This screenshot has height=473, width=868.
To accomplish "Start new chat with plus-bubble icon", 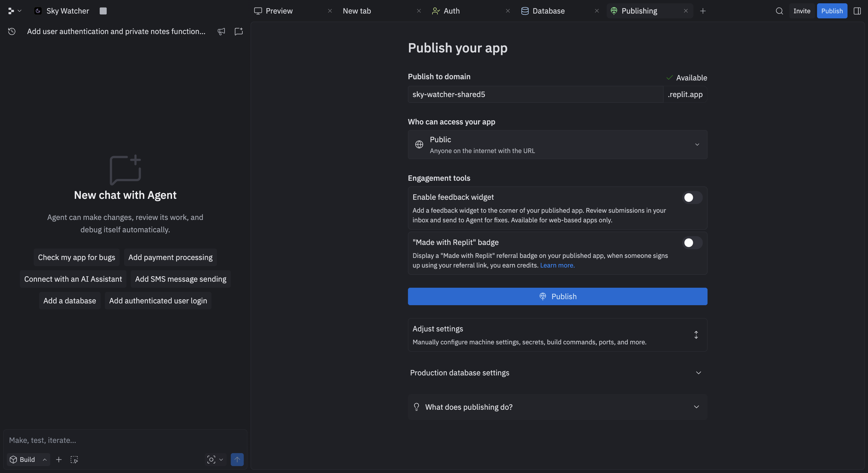I will (239, 31).
